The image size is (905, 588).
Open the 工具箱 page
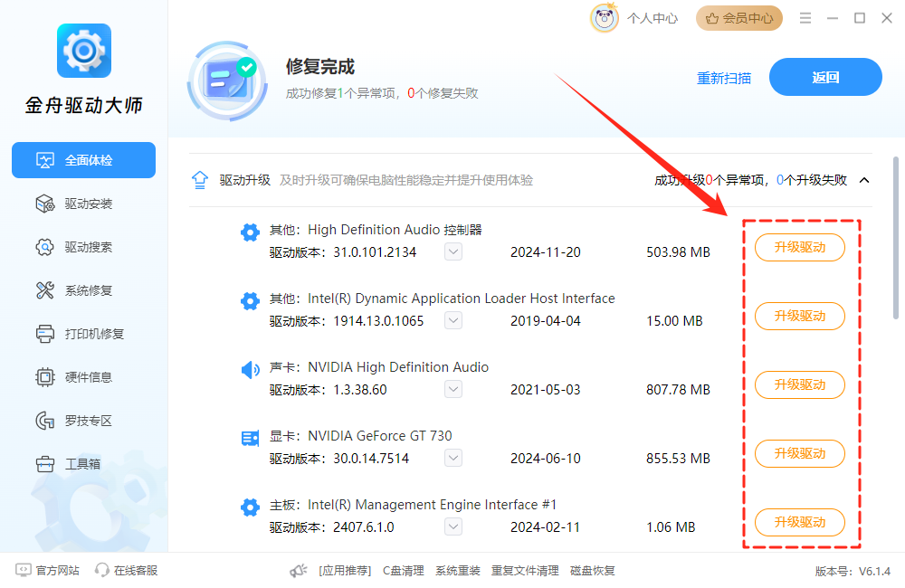83,464
